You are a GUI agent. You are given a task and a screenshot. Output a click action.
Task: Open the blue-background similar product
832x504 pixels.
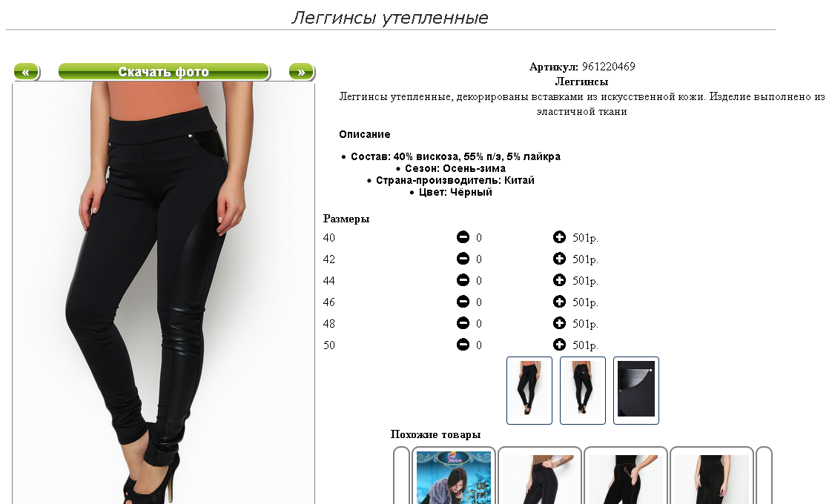[x=454, y=475]
